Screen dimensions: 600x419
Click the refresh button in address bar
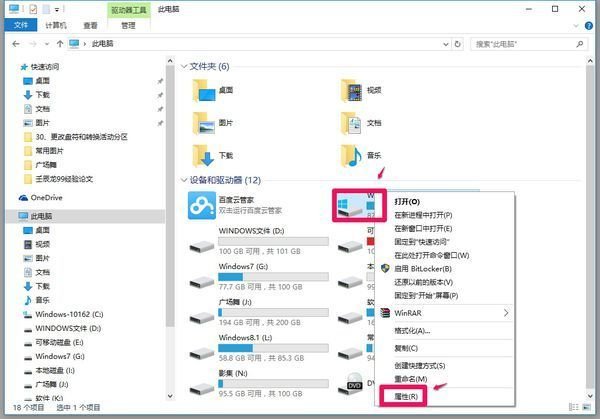click(457, 44)
